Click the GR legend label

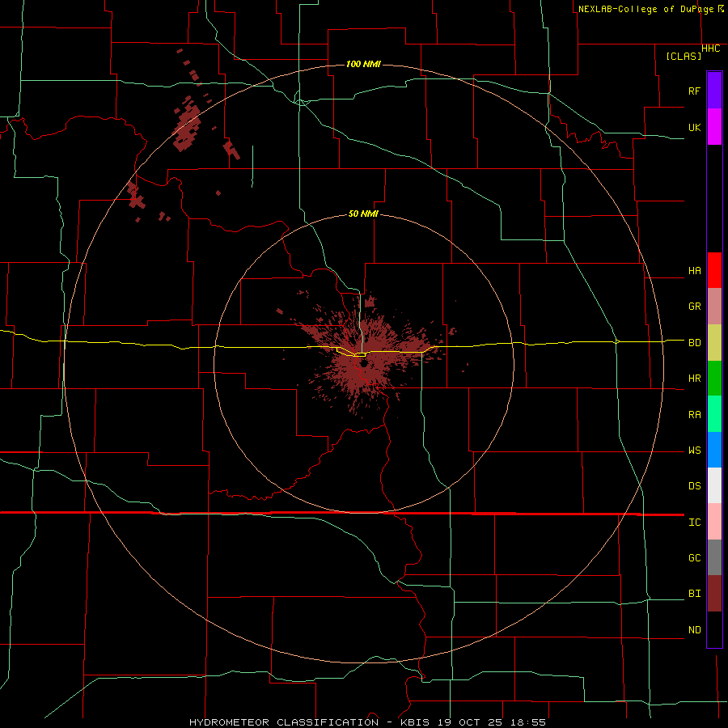click(694, 306)
